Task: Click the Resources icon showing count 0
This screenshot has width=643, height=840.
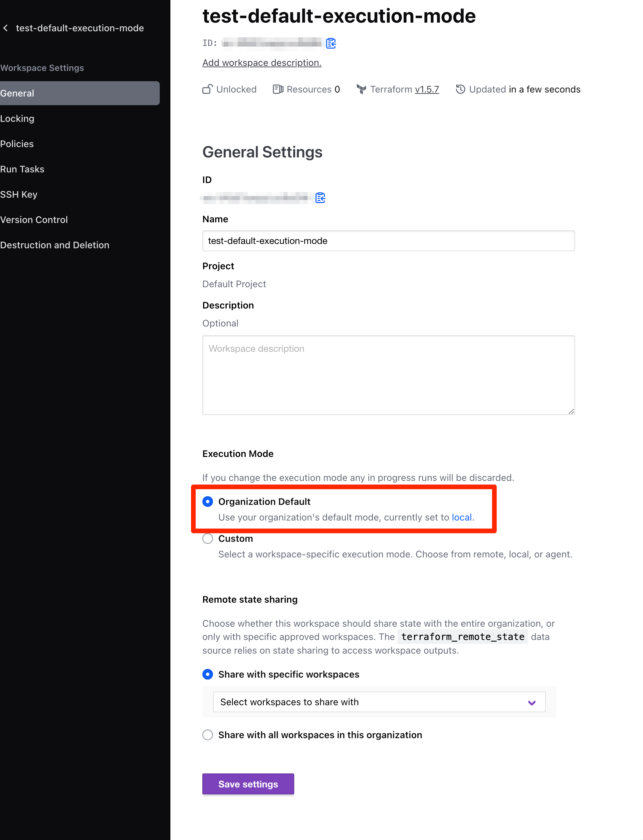Action: pos(278,89)
